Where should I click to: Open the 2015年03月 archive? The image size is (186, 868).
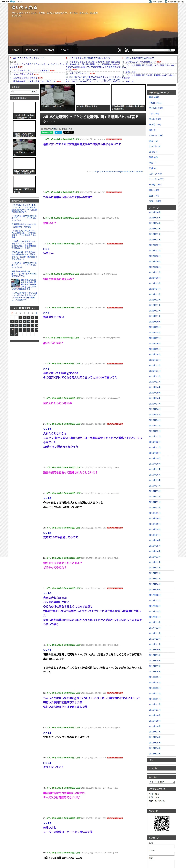(x=155, y=753)
